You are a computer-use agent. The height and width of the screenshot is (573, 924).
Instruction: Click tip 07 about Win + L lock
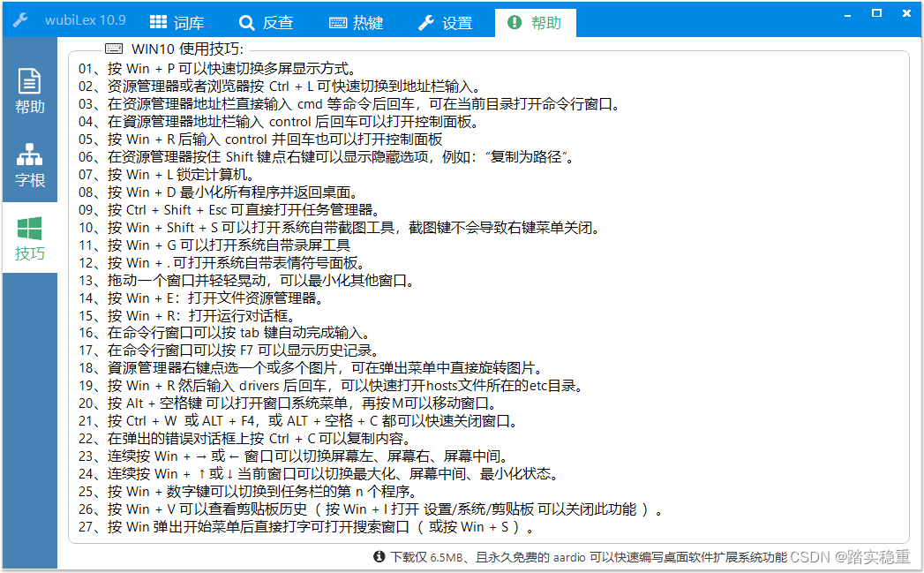167,175
